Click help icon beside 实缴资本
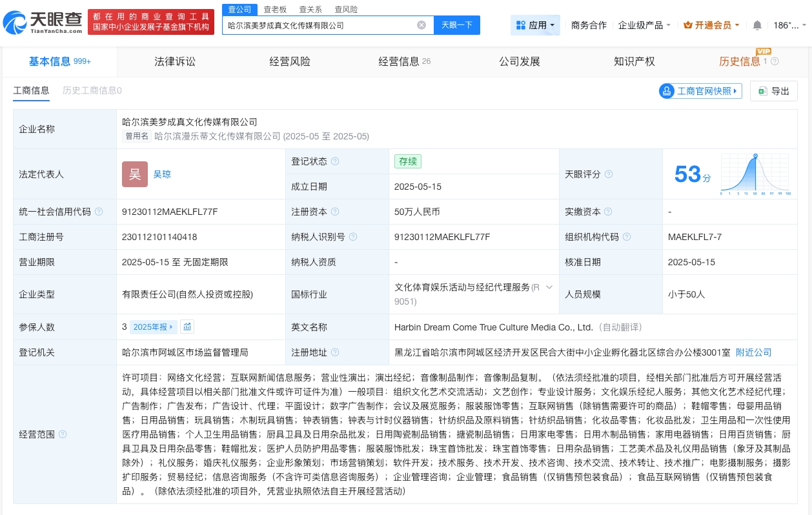The image size is (812, 515). 609,212
